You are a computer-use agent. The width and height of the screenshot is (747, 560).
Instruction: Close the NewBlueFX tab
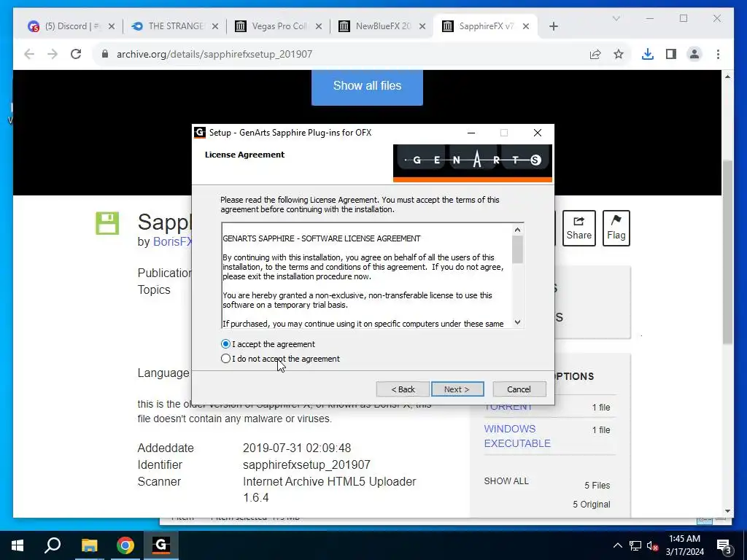pos(422,26)
